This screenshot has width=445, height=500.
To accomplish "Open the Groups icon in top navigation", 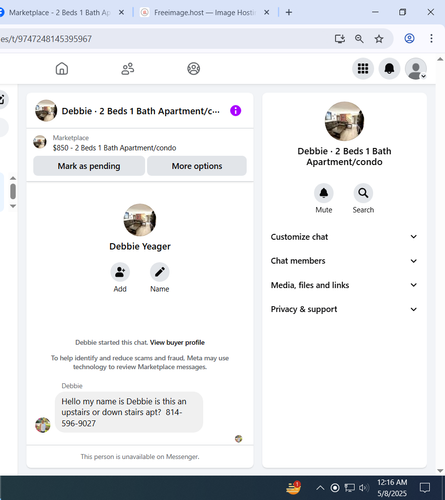I will [193, 69].
